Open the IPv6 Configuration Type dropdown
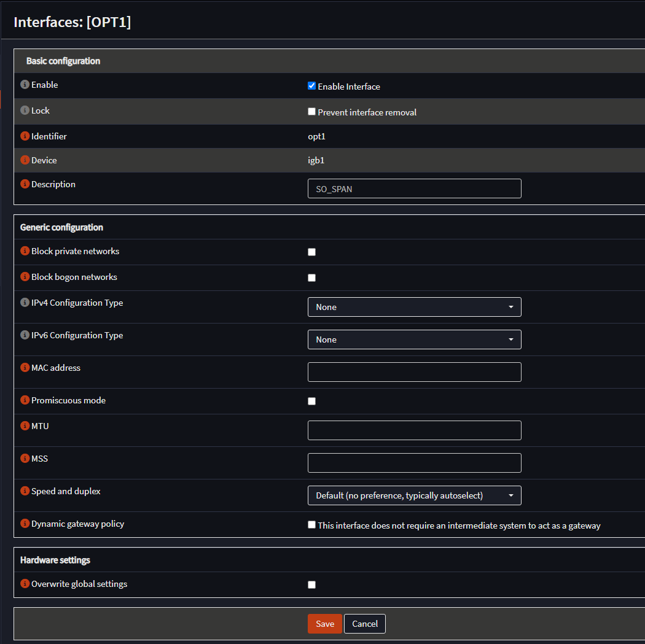The image size is (645, 644). 414,339
